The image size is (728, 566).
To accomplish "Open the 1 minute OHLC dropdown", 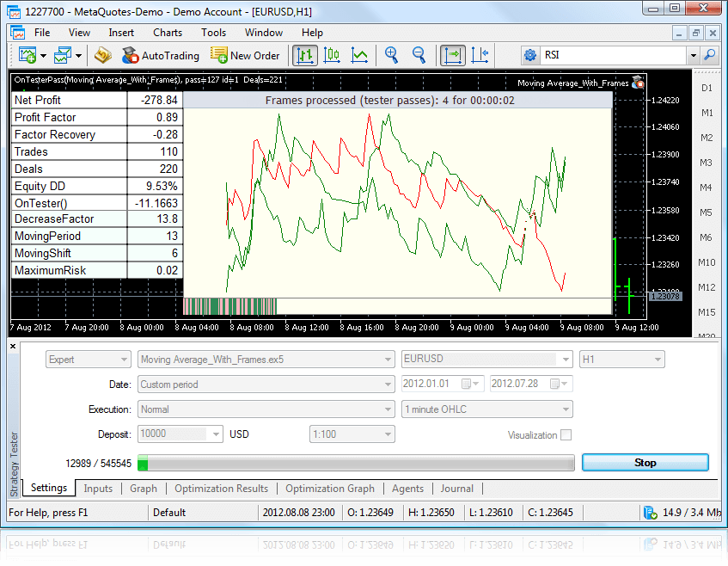I will pos(486,409).
